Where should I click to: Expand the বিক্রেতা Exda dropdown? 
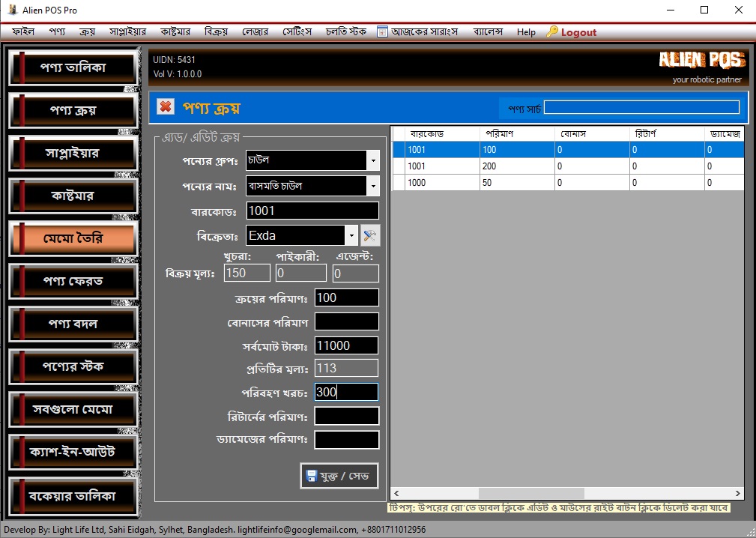[351, 236]
